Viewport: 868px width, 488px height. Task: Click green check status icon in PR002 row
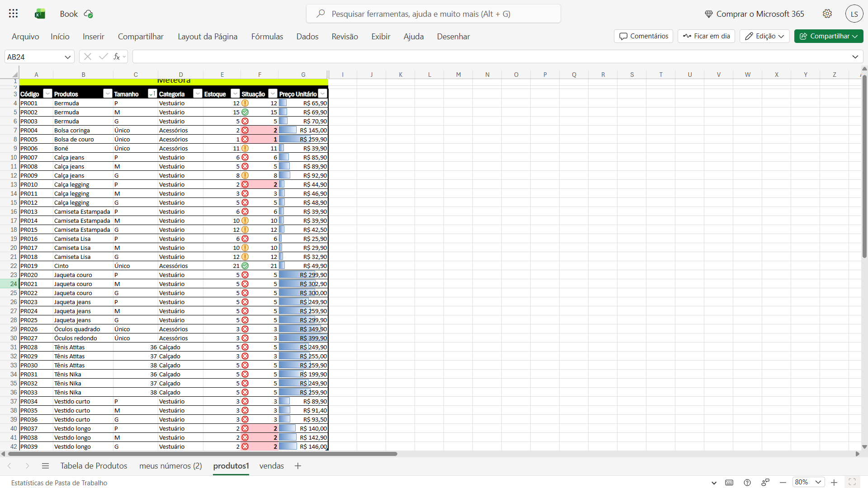245,112
